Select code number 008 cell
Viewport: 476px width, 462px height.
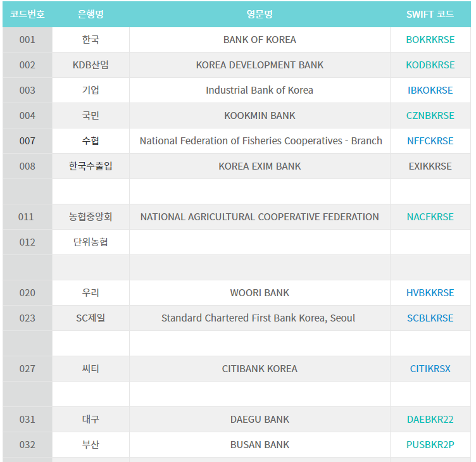click(x=27, y=166)
